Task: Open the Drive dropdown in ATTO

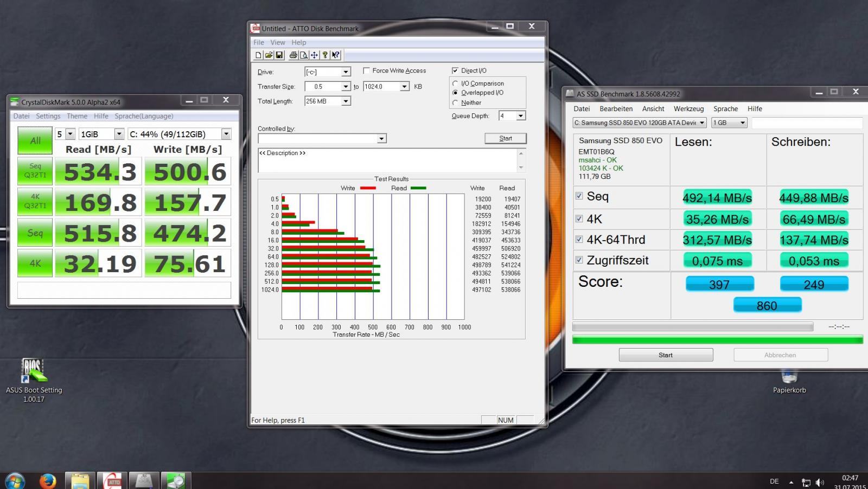Action: point(345,72)
